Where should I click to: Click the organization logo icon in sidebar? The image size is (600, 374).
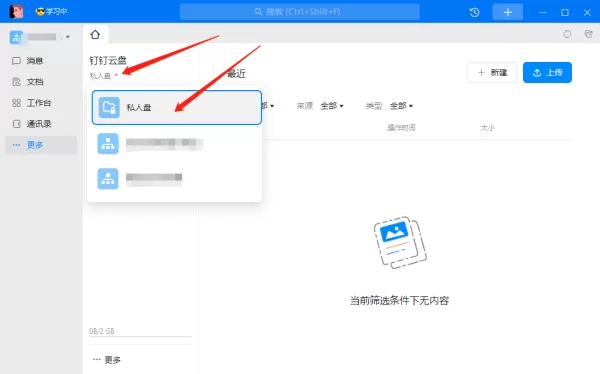(x=16, y=37)
